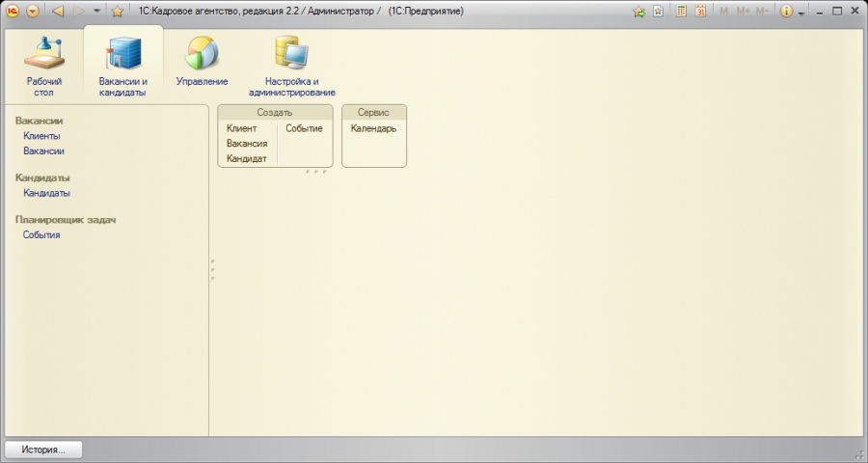Open the calculator icon

(x=682, y=11)
